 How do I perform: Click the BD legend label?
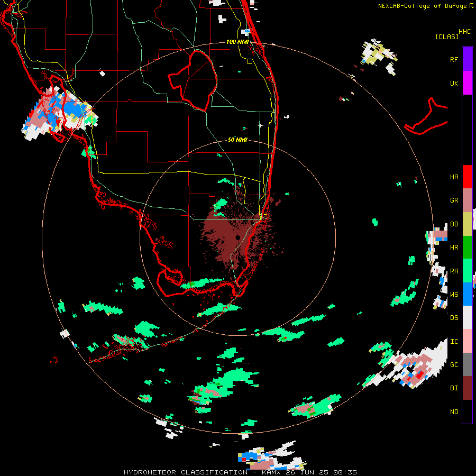(x=454, y=224)
